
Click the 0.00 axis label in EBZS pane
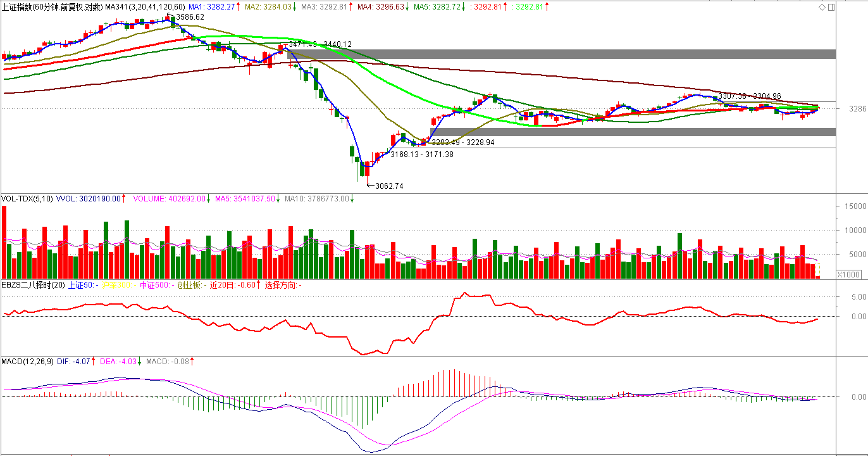tap(858, 316)
